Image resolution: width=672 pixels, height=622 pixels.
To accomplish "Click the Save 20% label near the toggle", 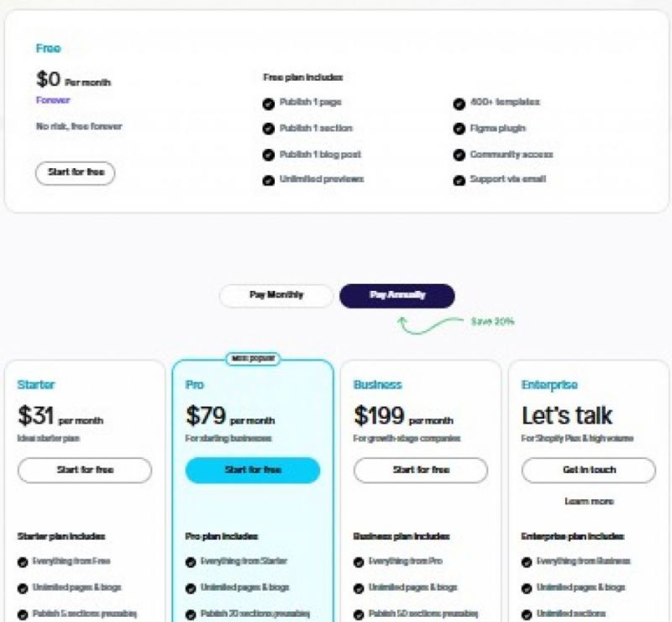I will coord(491,320).
